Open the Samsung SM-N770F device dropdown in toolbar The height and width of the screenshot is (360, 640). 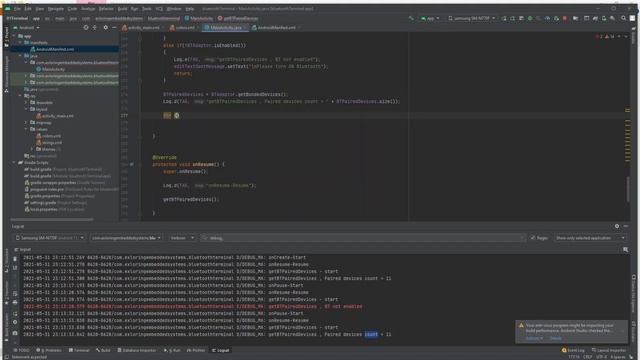pyautogui.click(x=471, y=18)
